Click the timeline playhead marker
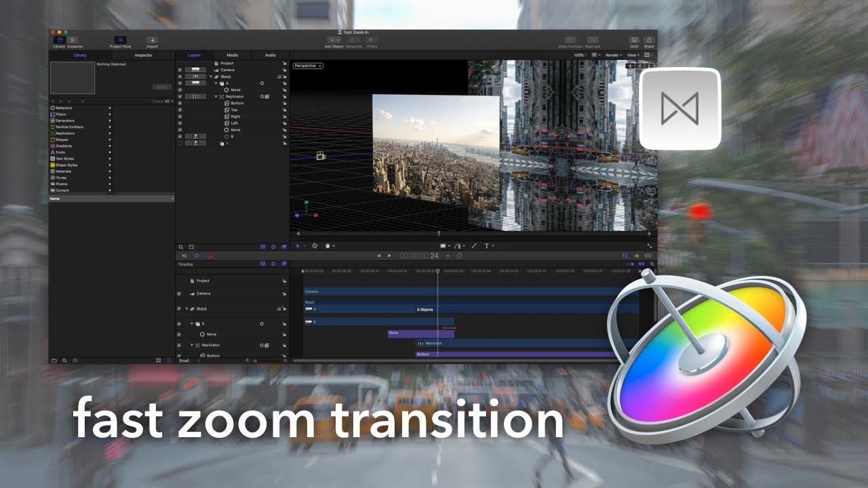 pyautogui.click(x=437, y=271)
